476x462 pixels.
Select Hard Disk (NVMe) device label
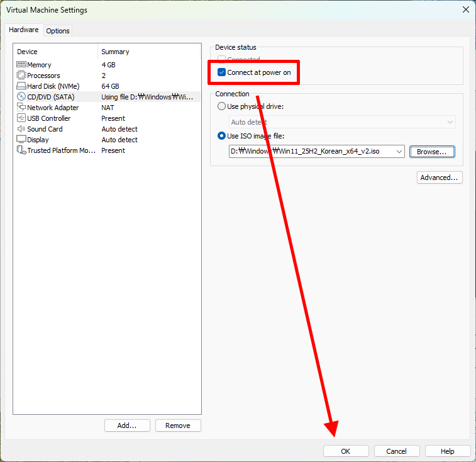coord(53,86)
